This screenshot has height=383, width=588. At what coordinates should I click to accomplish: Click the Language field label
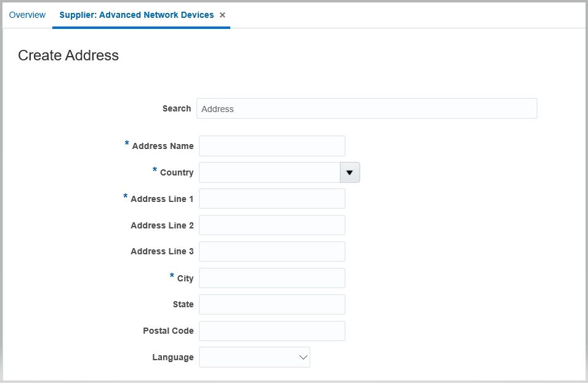click(x=172, y=358)
